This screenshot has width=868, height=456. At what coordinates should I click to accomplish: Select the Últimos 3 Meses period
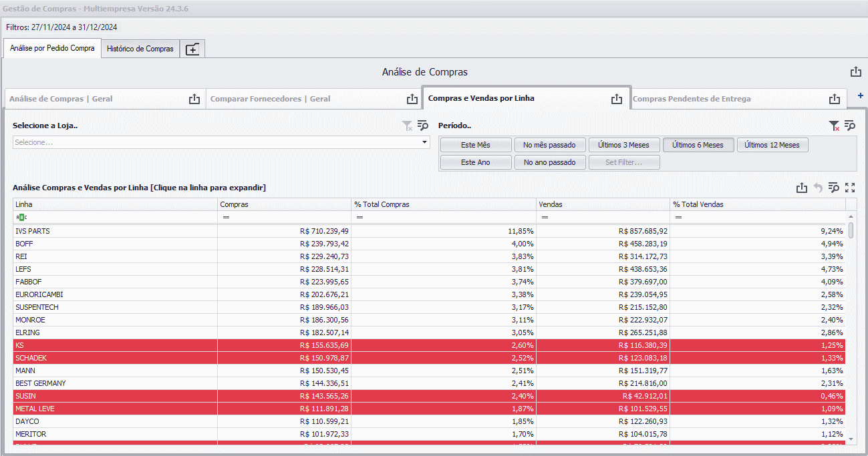coord(624,145)
